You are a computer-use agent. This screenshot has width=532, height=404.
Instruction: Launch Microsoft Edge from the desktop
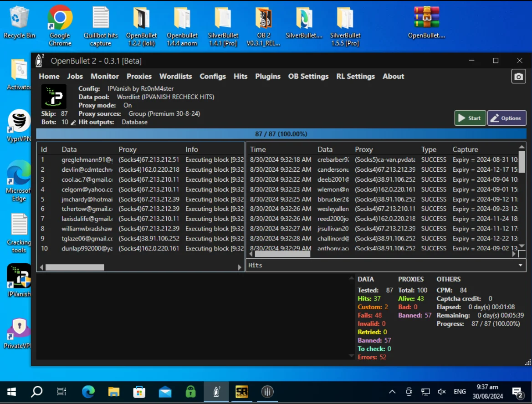[x=19, y=181]
